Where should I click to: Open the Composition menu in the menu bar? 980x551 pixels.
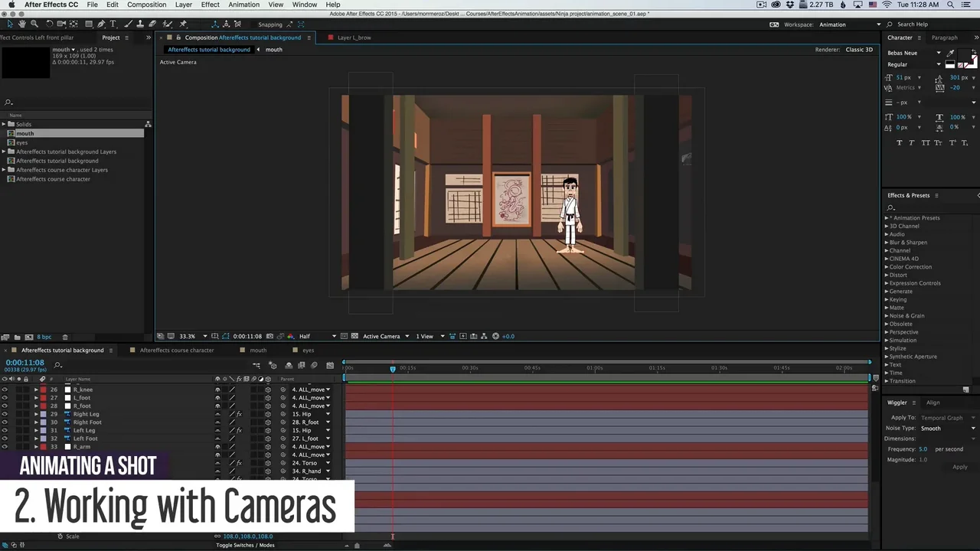click(x=146, y=5)
